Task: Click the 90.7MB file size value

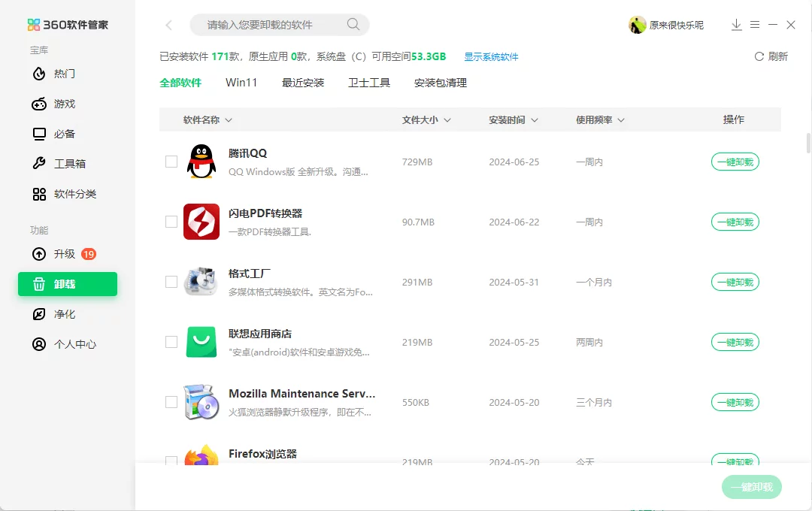Action: tap(418, 222)
